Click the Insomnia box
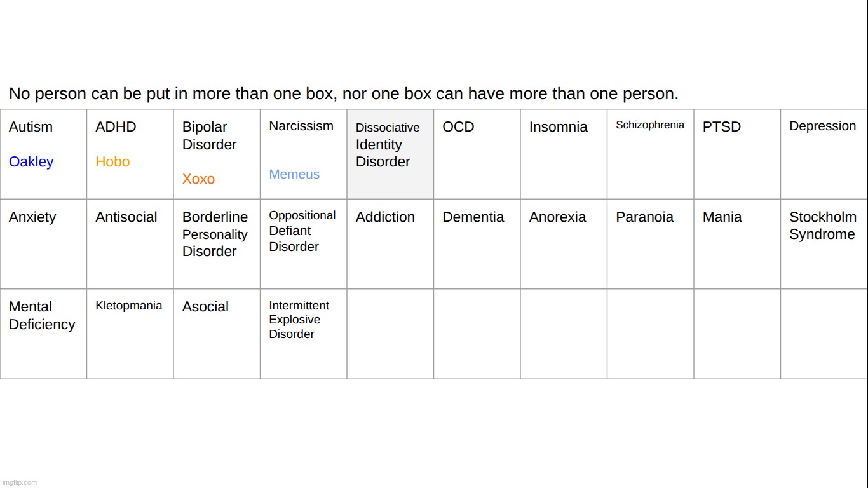The image size is (868, 488). pyautogui.click(x=563, y=154)
